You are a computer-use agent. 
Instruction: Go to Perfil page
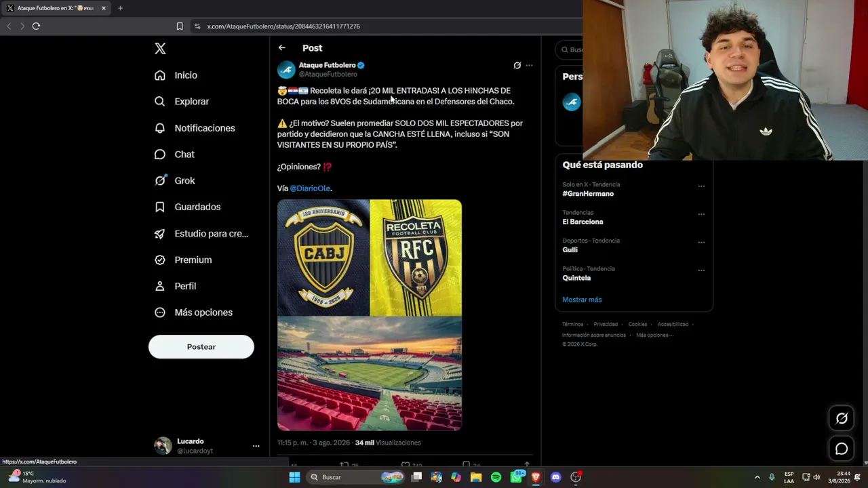[x=175, y=286]
